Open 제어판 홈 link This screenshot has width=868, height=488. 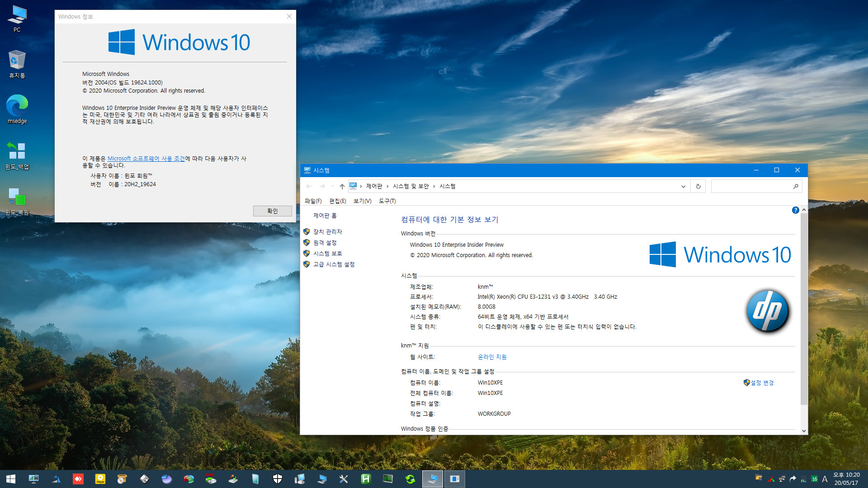click(325, 216)
